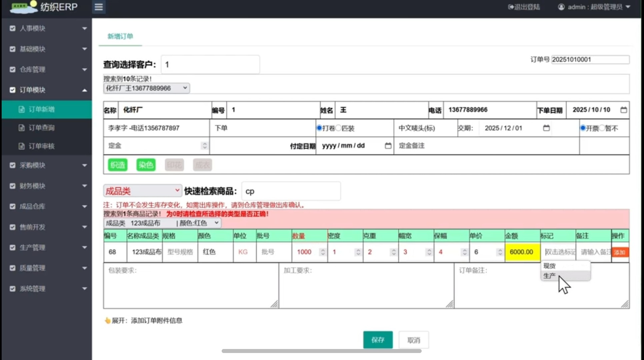The width and height of the screenshot is (644, 360).
Task: Click the green 保存 button
Action: point(378,340)
